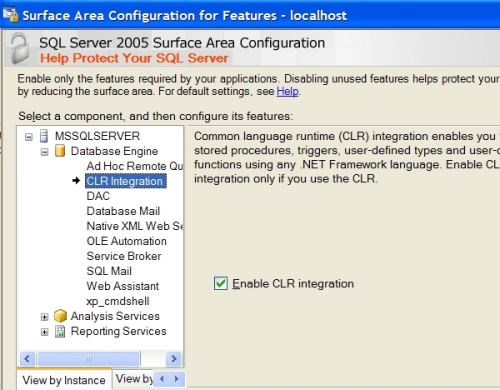This screenshot has height=390, width=500.
Task: Click the tab strip left scroll arrow
Action: 162,379
